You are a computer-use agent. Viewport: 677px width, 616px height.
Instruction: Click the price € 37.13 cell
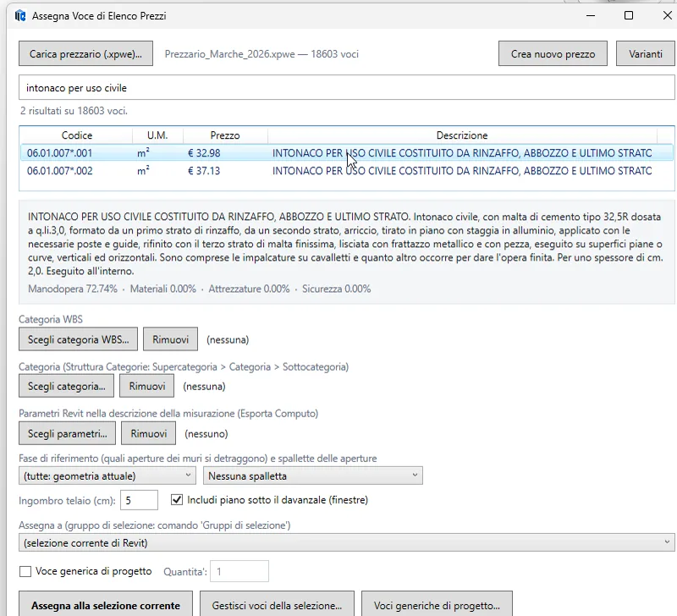[x=204, y=171]
